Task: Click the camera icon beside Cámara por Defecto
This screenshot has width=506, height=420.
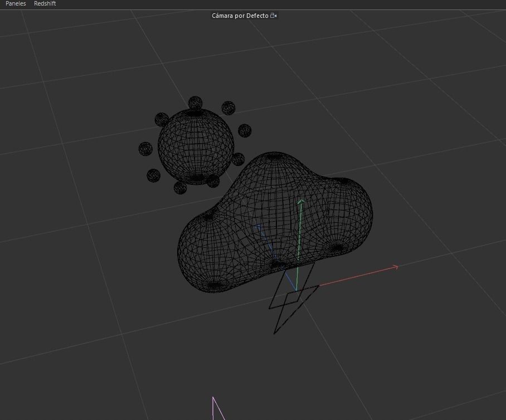Action: 273,16
